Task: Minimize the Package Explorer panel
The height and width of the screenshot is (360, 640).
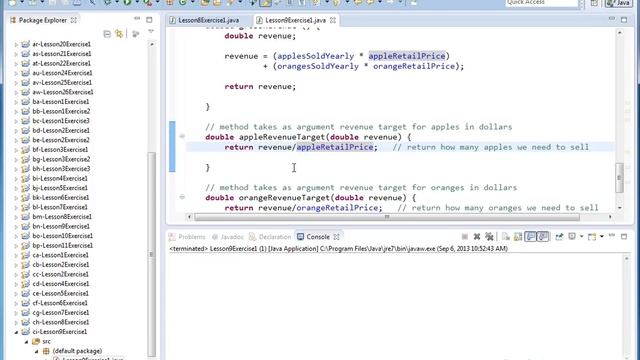Action: point(137,19)
